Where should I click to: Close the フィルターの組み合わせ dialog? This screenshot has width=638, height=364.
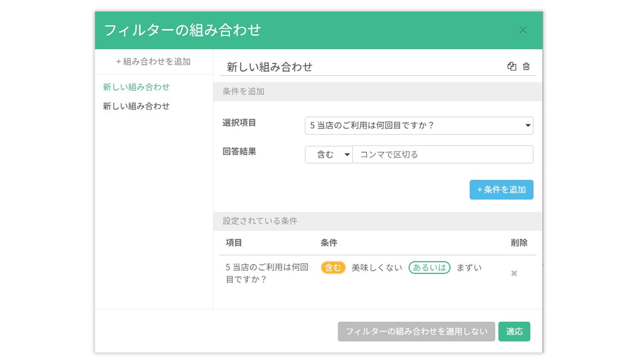point(523,30)
